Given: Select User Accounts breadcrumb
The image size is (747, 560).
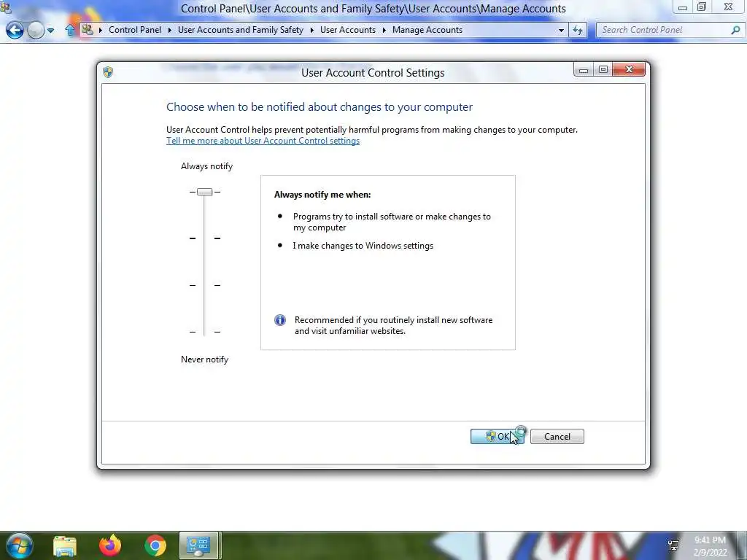Looking at the screenshot, I should 348,29.
